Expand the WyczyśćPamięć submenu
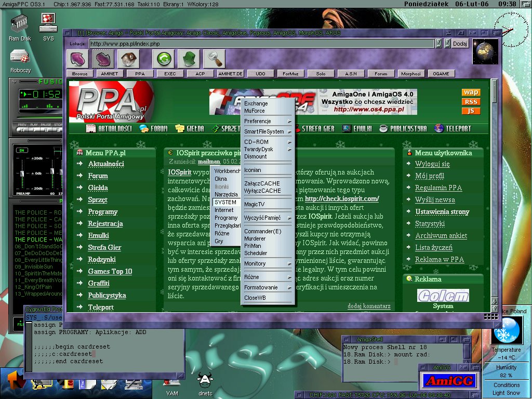The image size is (532, 399). [268, 218]
